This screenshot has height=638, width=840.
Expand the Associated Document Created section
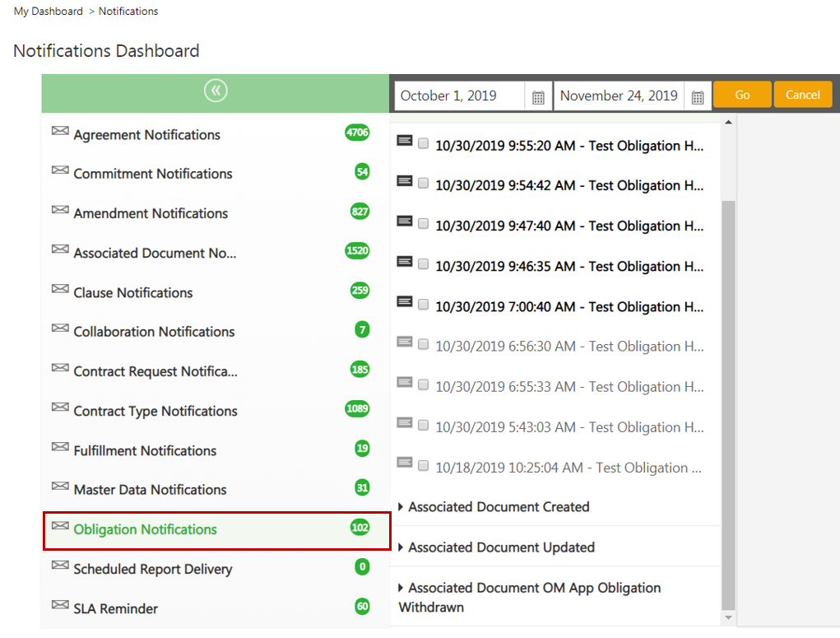point(499,507)
